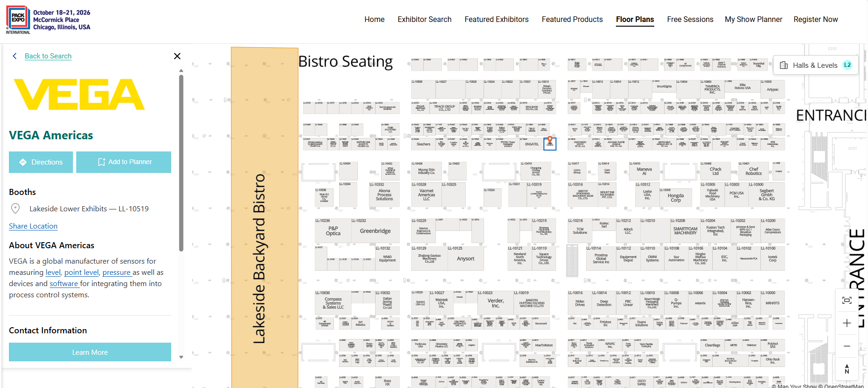
Task: Click the Halls & Levels building icon
Action: (784, 65)
